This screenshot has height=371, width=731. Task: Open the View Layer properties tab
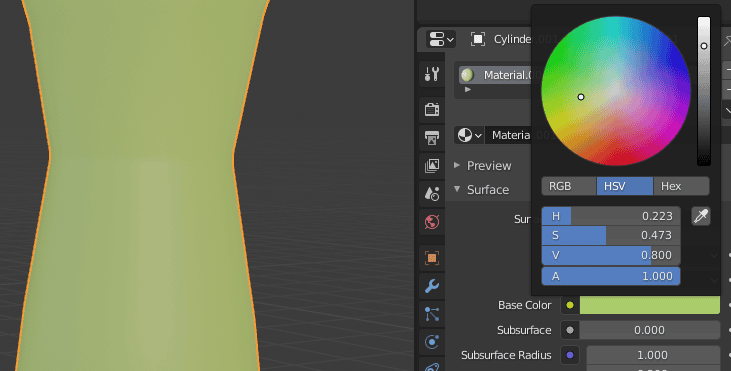tap(432, 165)
